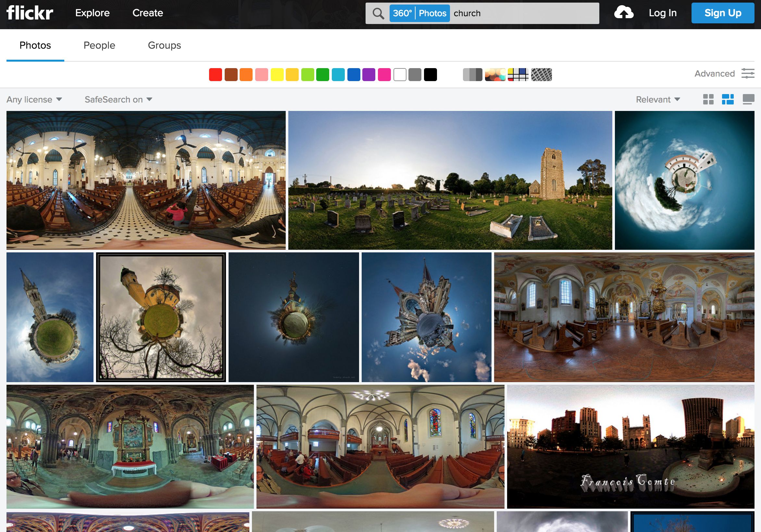Viewport: 761px width, 532px height.
Task: Select the red color swatch filter
Action: (216, 75)
